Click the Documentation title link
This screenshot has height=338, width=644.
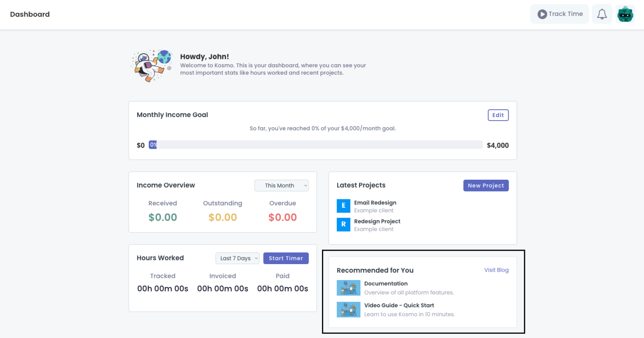[386, 284]
